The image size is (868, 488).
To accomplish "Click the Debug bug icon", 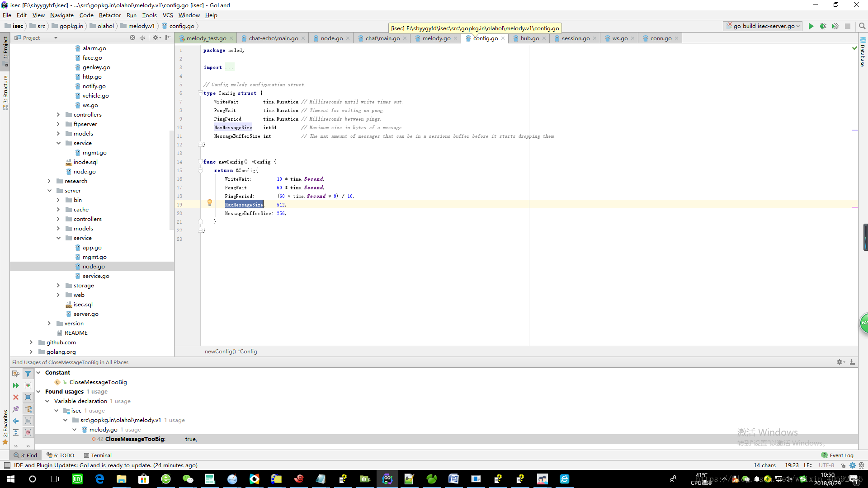I will coord(823,26).
